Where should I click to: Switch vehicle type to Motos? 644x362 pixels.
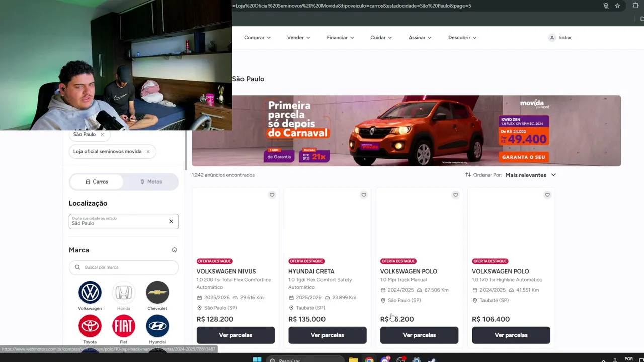point(151,182)
